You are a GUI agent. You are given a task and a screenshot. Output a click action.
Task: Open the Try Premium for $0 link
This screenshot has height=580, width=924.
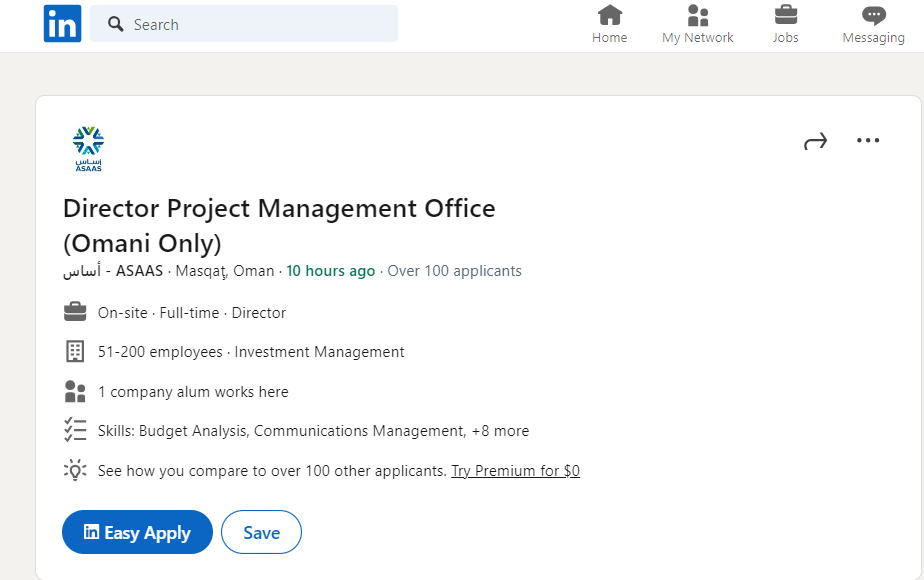(x=516, y=471)
